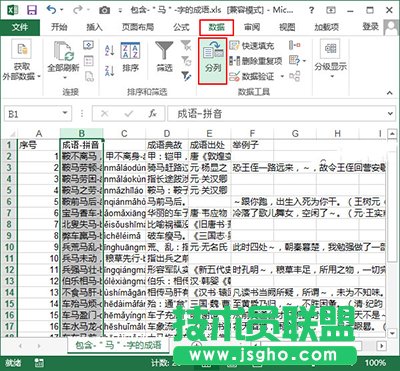
Task: Click the Relationships icon in Data Tools
Action: point(294,76)
